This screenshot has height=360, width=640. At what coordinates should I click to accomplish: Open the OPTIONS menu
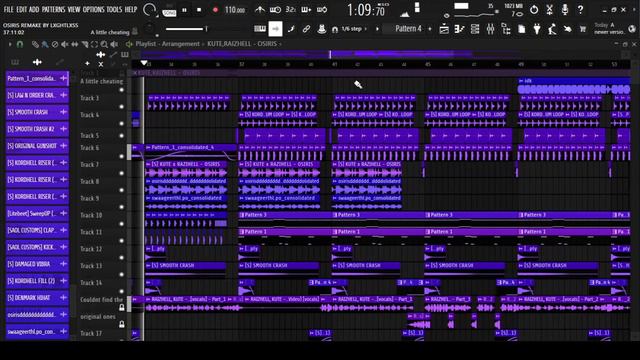point(93,9)
